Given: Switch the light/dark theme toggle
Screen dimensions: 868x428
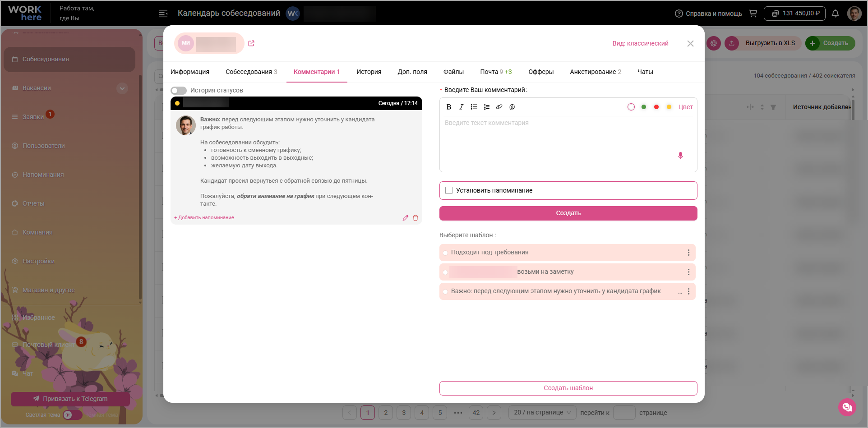Looking at the screenshot, I should point(72,415).
